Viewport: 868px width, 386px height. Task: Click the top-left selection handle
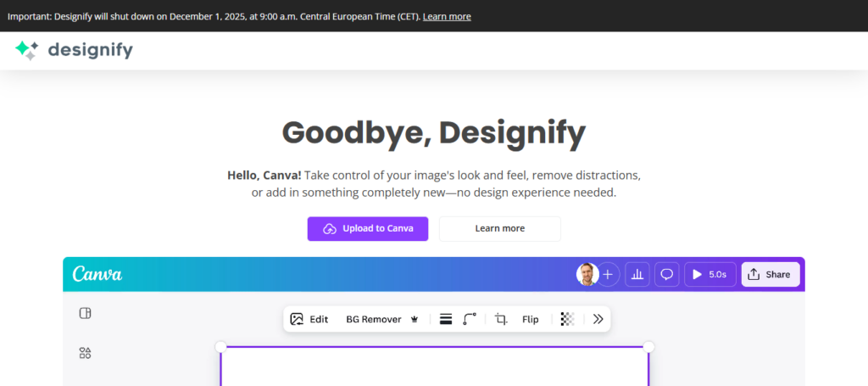click(x=221, y=347)
